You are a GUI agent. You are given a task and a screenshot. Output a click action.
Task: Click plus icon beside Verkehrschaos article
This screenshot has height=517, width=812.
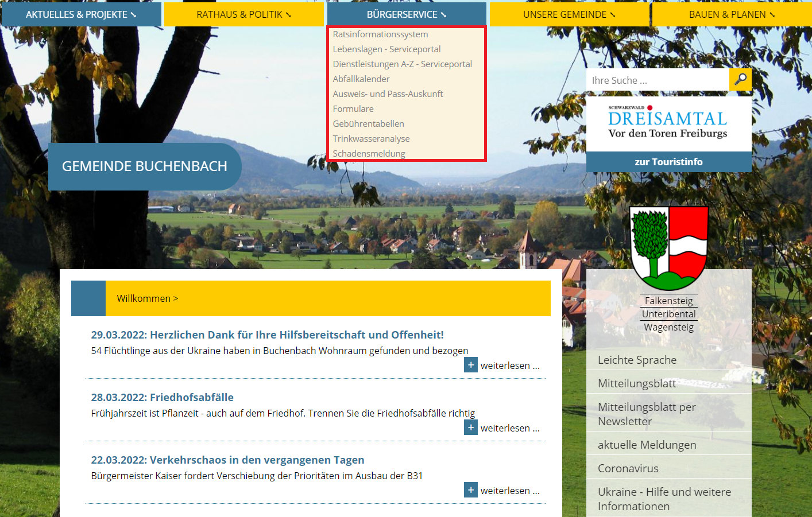tap(471, 490)
